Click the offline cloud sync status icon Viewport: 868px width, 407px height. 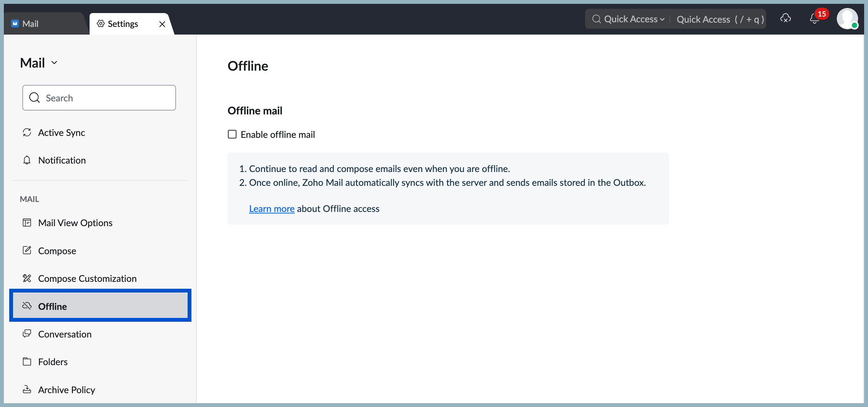[x=786, y=18]
